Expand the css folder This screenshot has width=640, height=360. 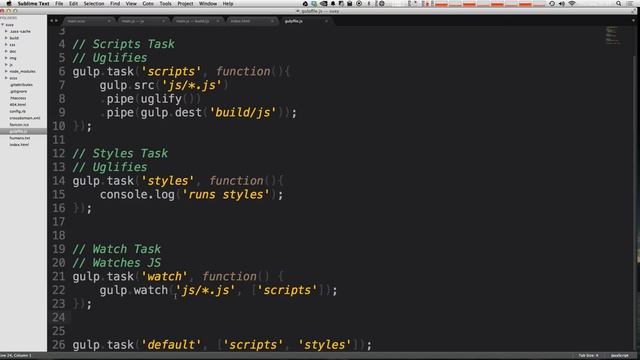pyautogui.click(x=6, y=44)
